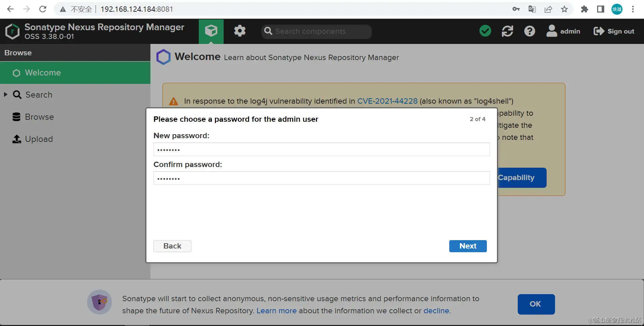Click the Back button
Image resolution: width=644 pixels, height=326 pixels.
pos(172,246)
